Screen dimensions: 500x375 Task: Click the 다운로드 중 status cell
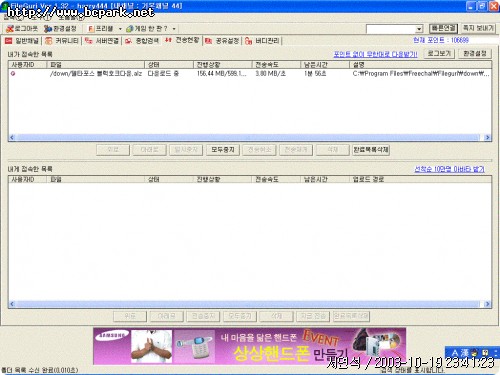click(x=163, y=74)
